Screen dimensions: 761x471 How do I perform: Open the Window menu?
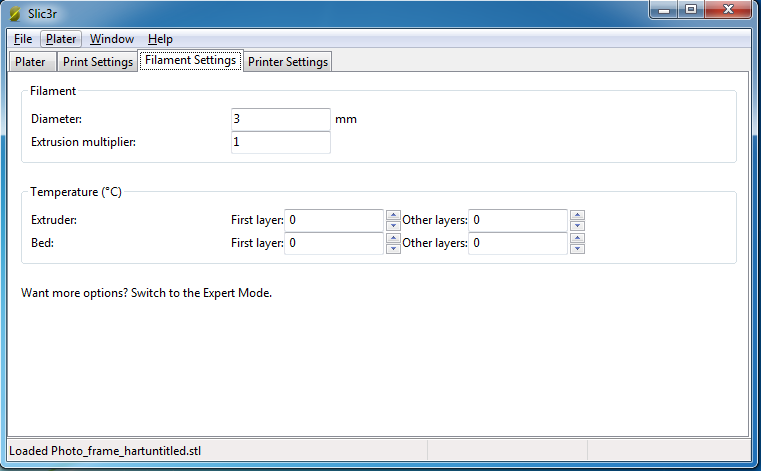click(112, 39)
